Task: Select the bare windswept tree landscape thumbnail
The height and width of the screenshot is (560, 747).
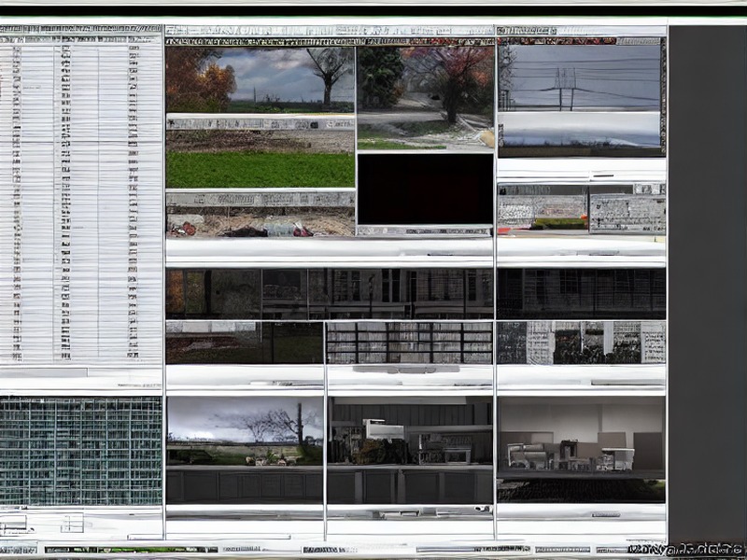Action: (x=245, y=431)
